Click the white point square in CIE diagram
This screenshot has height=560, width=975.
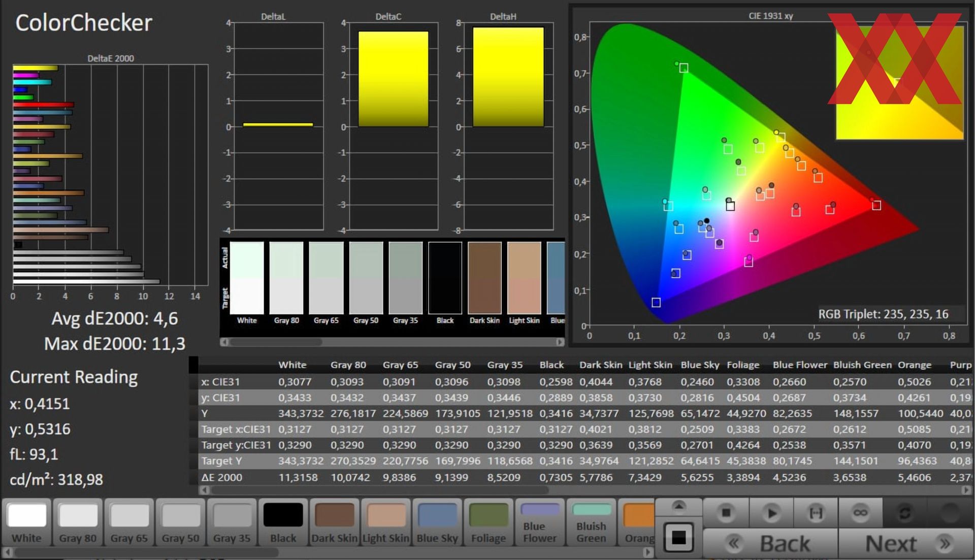pyautogui.click(x=730, y=206)
